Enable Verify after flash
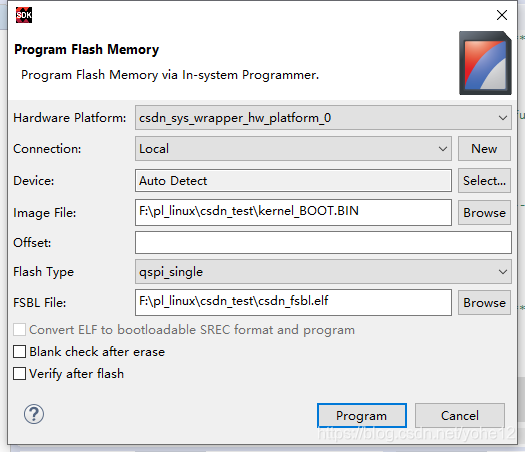This screenshot has width=525, height=452. (x=19, y=374)
